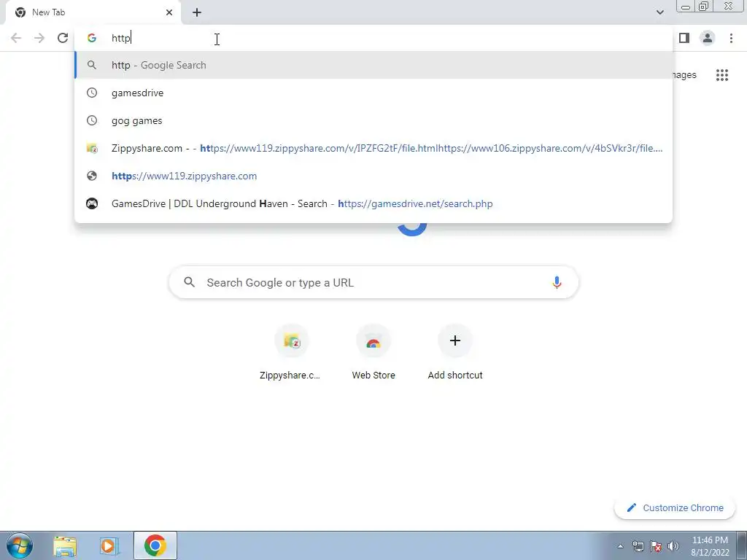The height and width of the screenshot is (560, 747).
Task: Select the Zippyshare.com file URL suggestion
Action: click(x=373, y=148)
